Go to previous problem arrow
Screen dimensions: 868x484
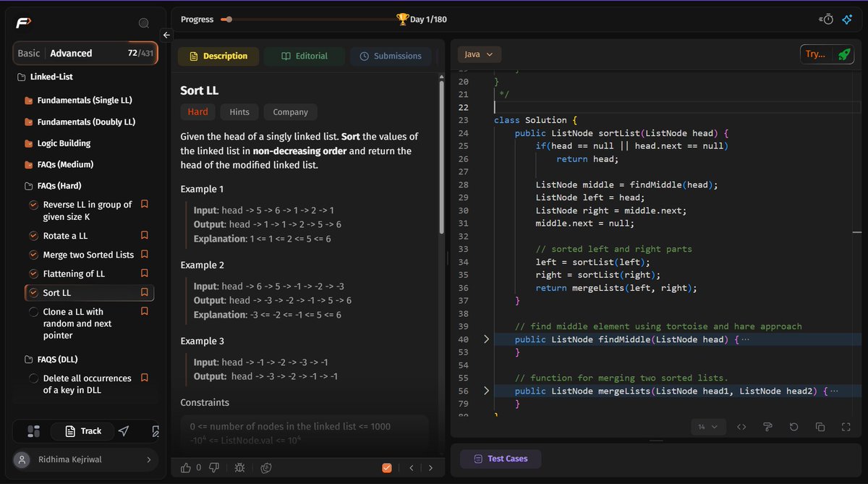(411, 468)
